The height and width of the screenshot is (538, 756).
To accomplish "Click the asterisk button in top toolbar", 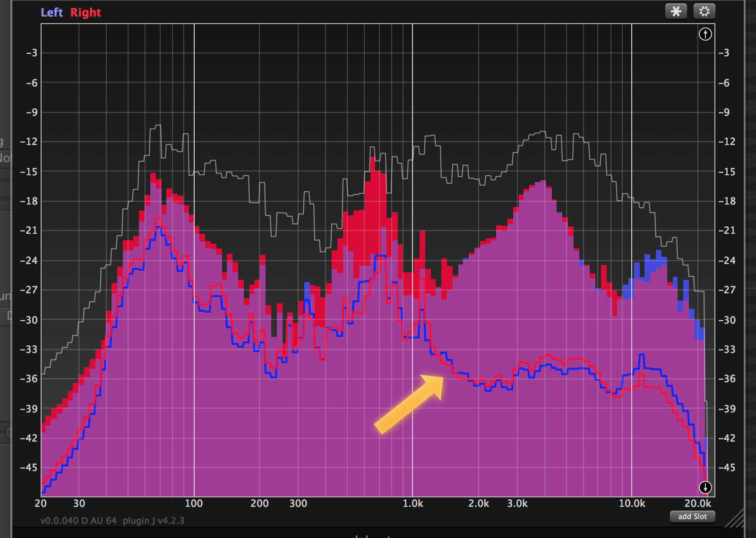I will (x=676, y=11).
